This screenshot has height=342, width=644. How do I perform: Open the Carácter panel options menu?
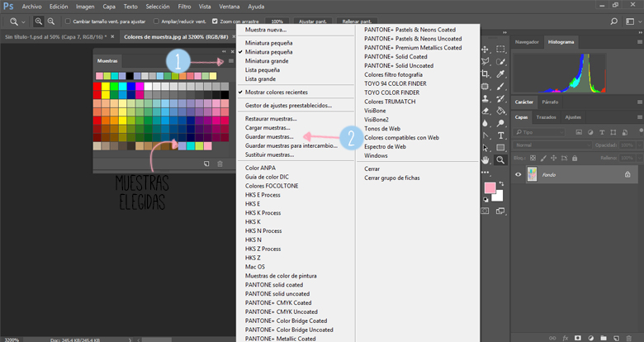point(640,102)
